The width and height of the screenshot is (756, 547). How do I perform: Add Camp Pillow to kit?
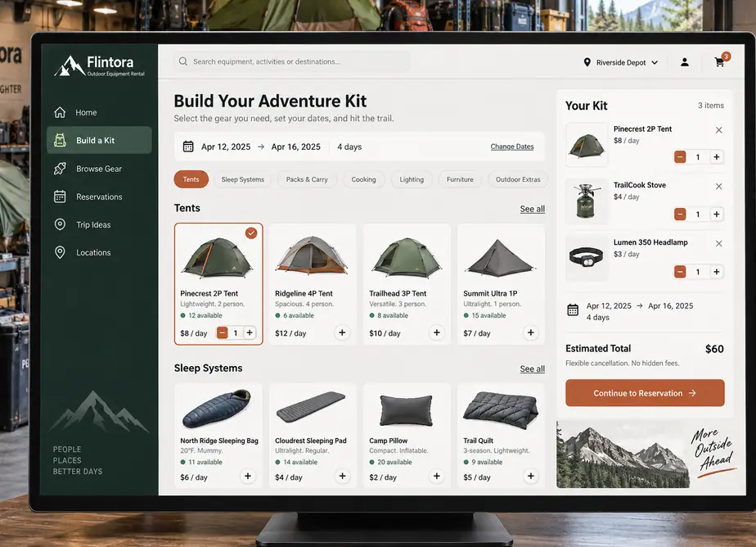pyautogui.click(x=436, y=477)
